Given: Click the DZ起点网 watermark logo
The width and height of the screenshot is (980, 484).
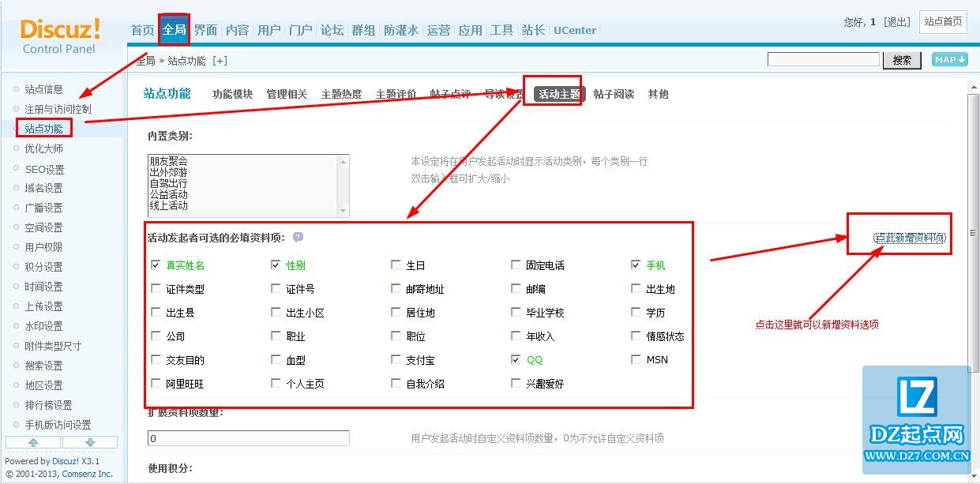Looking at the screenshot, I should click(x=918, y=419).
